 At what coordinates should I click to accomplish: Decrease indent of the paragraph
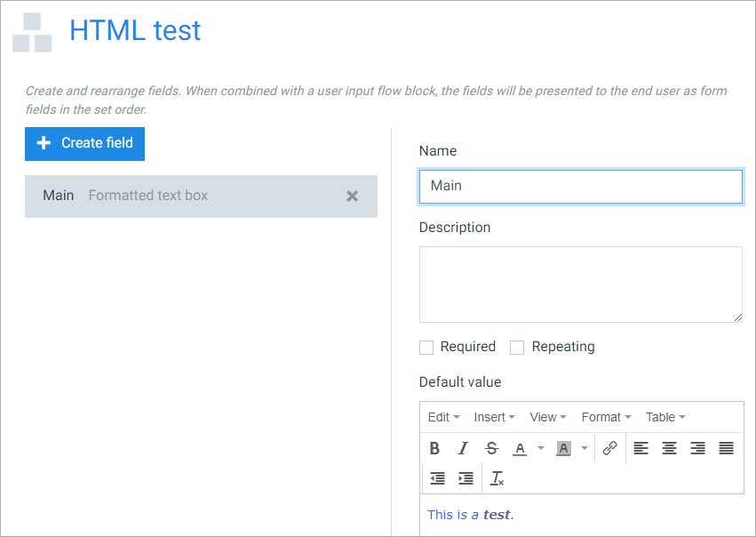tap(437, 478)
